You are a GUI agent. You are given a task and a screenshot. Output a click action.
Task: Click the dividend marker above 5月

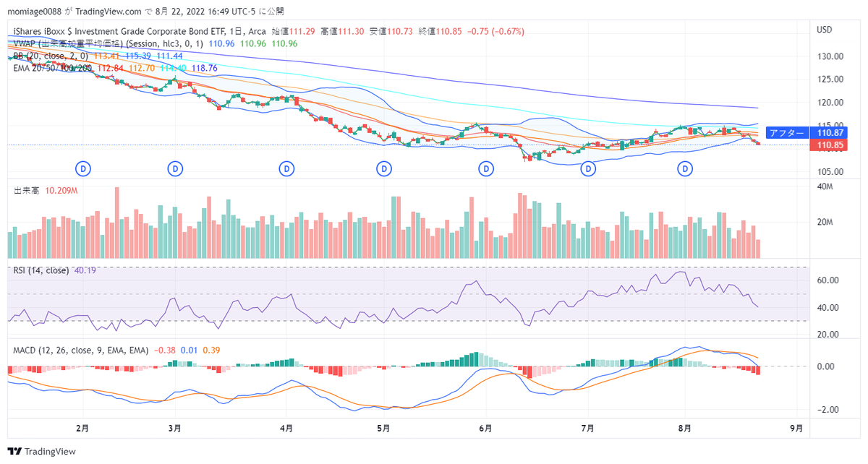(x=383, y=168)
